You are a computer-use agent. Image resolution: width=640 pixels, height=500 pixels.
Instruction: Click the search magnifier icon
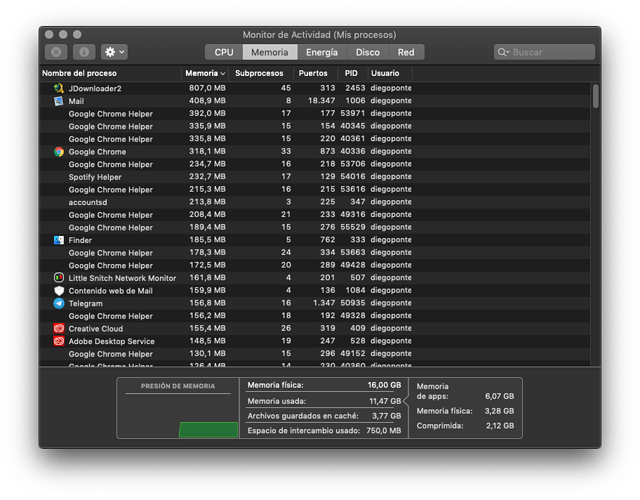(x=503, y=52)
